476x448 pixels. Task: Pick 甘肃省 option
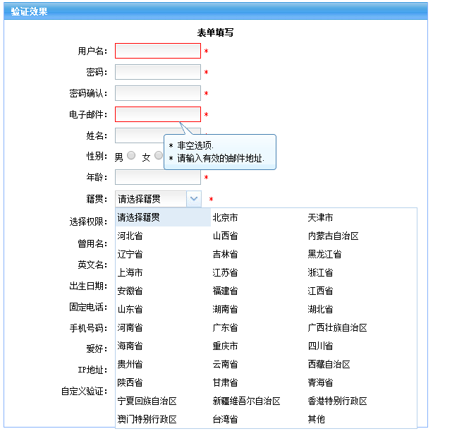point(225,382)
